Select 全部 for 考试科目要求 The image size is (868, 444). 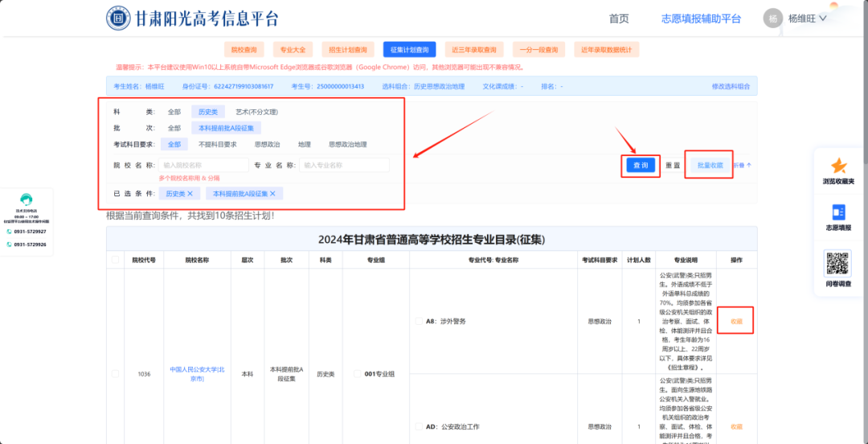click(174, 144)
